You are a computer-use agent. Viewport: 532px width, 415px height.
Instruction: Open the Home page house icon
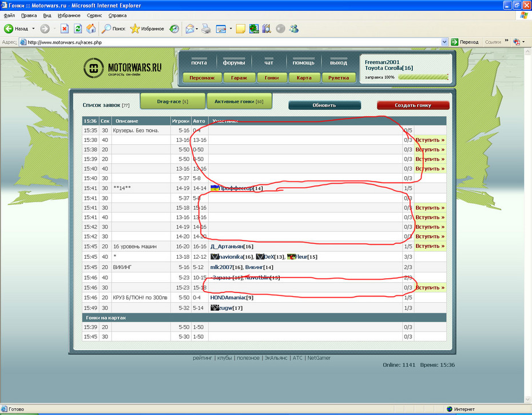point(91,29)
